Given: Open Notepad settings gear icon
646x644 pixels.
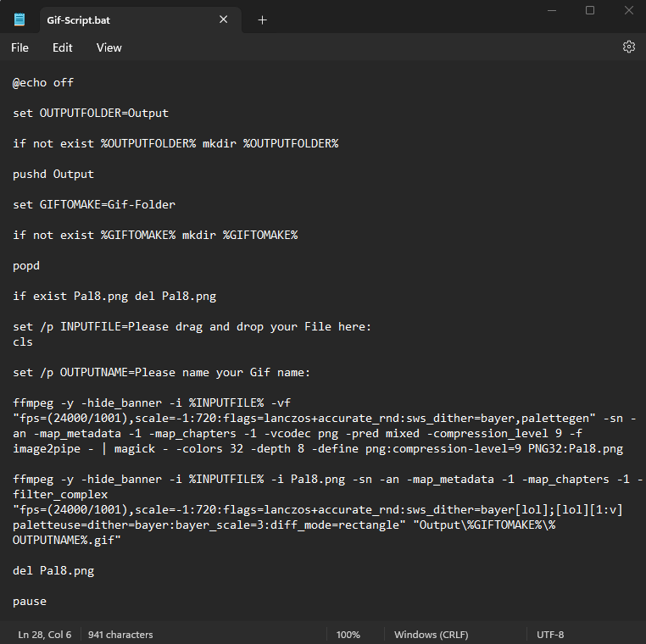Looking at the screenshot, I should point(629,47).
